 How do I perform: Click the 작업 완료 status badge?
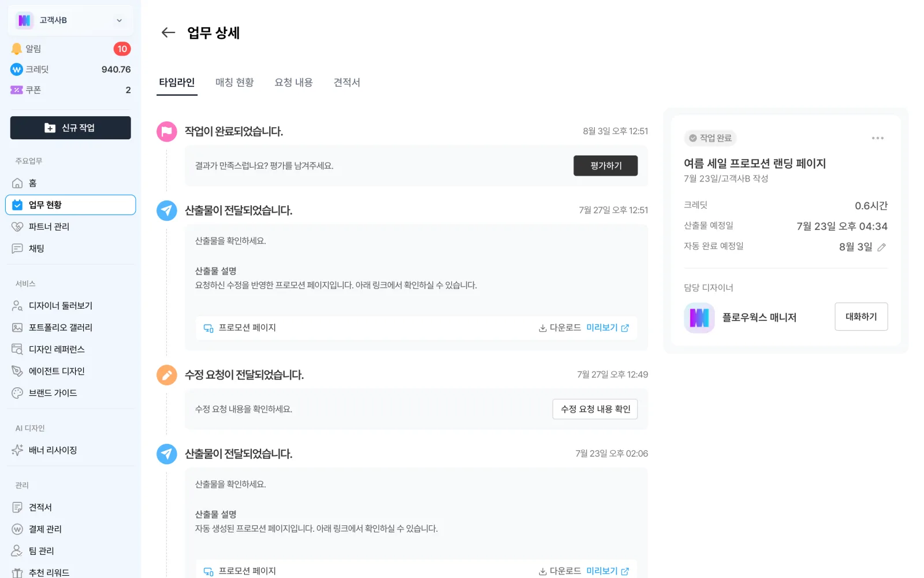(x=710, y=138)
